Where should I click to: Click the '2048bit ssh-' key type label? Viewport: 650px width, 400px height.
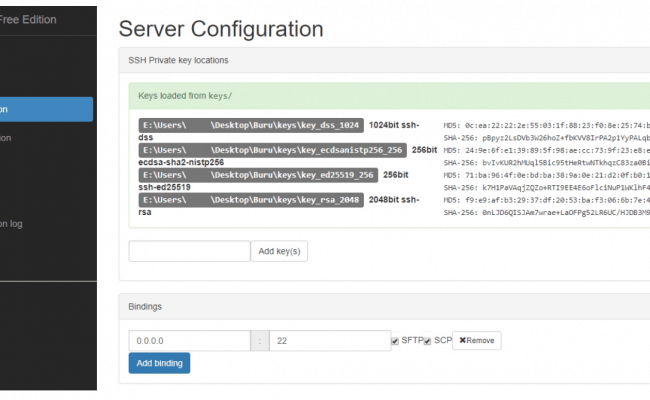pos(394,200)
